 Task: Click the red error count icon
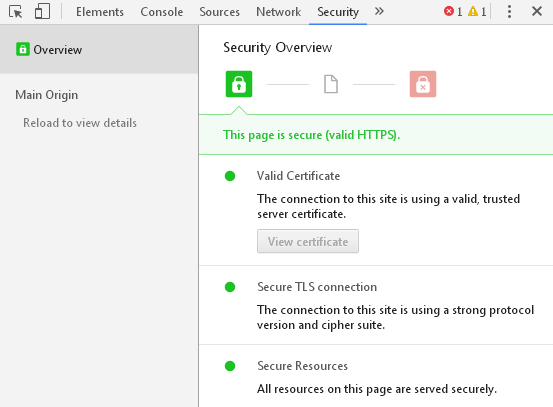(x=449, y=11)
